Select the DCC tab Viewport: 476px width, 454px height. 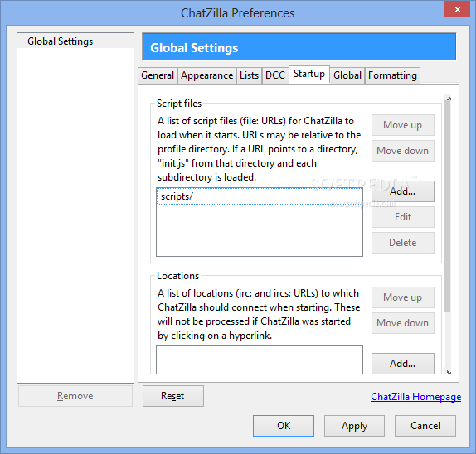(x=275, y=75)
